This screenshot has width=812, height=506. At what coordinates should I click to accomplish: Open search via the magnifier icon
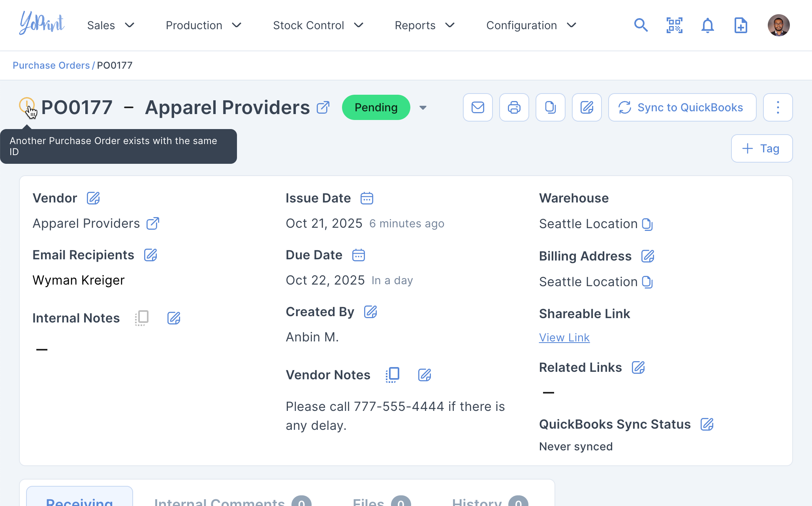point(641,25)
